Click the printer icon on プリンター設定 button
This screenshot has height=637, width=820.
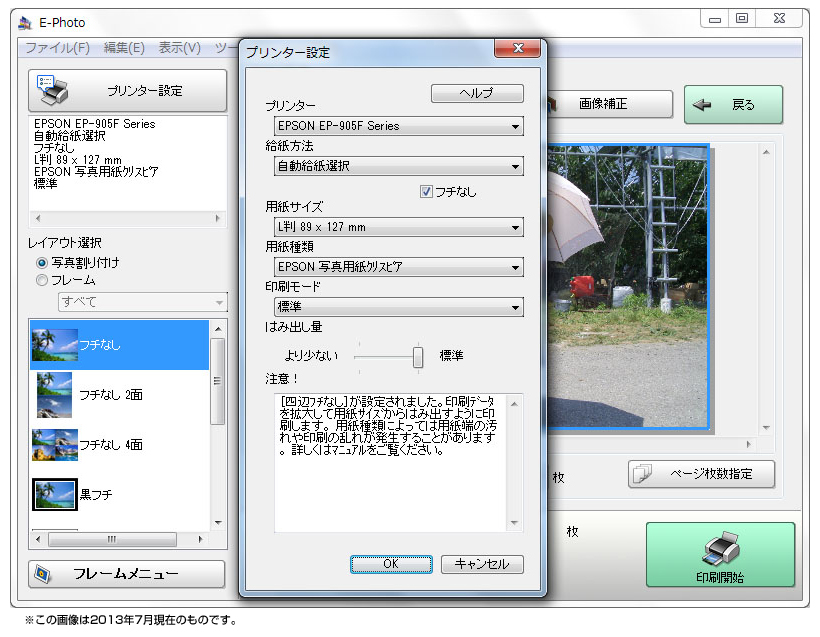[x=52, y=89]
